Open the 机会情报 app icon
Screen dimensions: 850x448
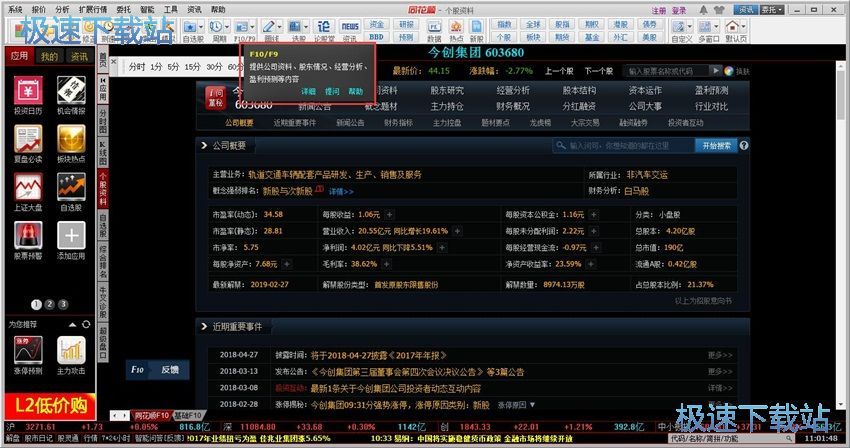71,91
